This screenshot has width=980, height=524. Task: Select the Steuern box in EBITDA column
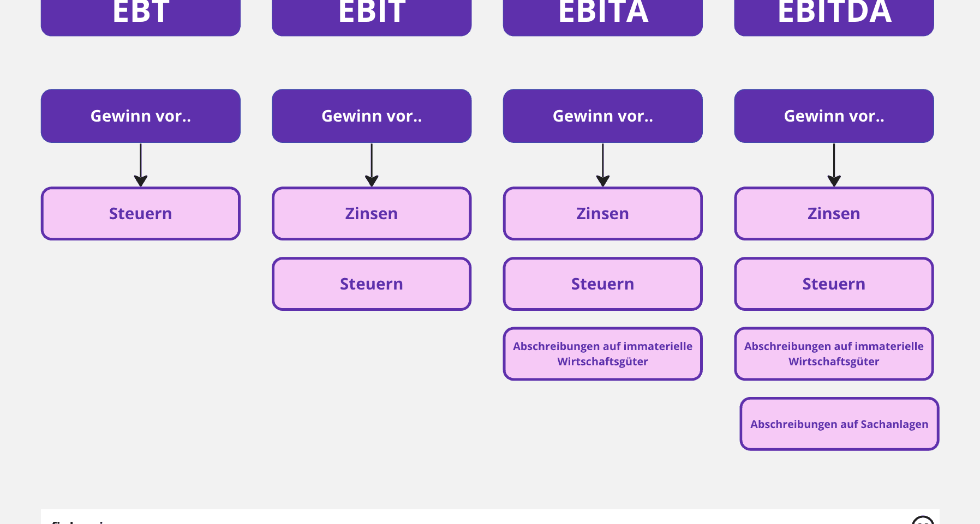coord(834,284)
